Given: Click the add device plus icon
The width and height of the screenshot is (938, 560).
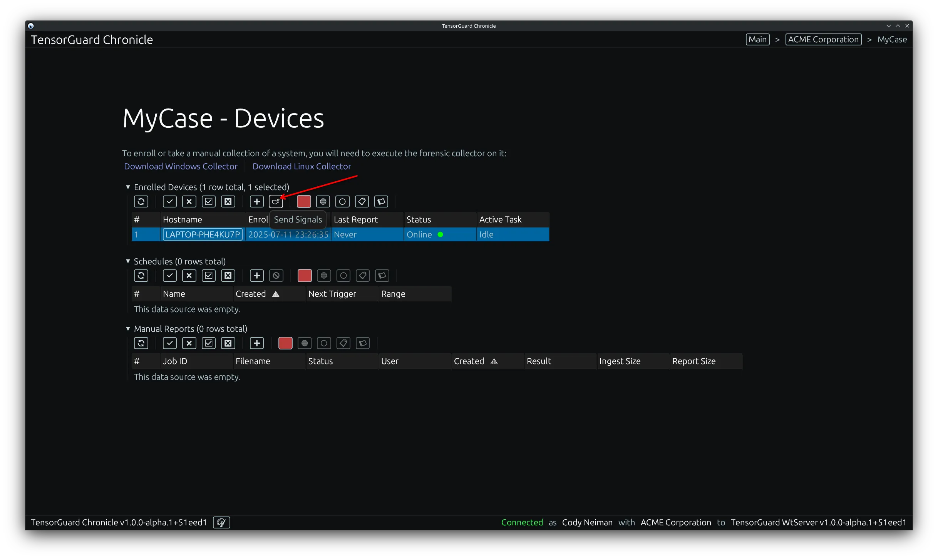Looking at the screenshot, I should [256, 201].
